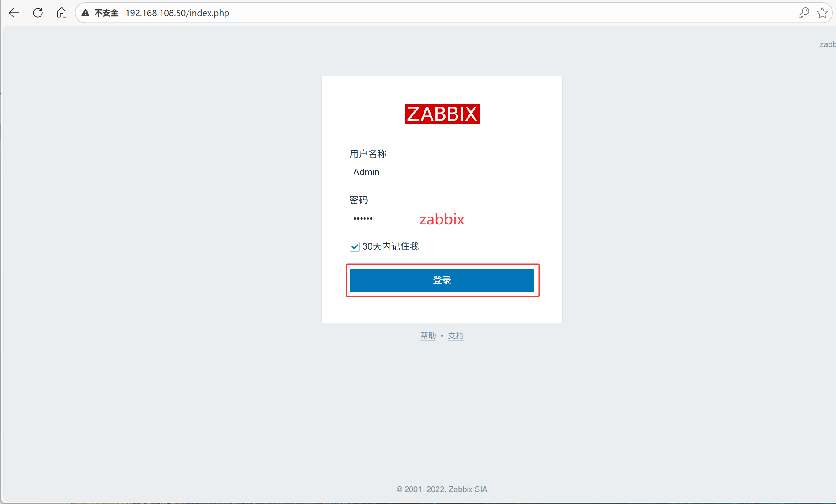Reload the page with the refresh icon
The image size is (836, 504).
(x=38, y=13)
